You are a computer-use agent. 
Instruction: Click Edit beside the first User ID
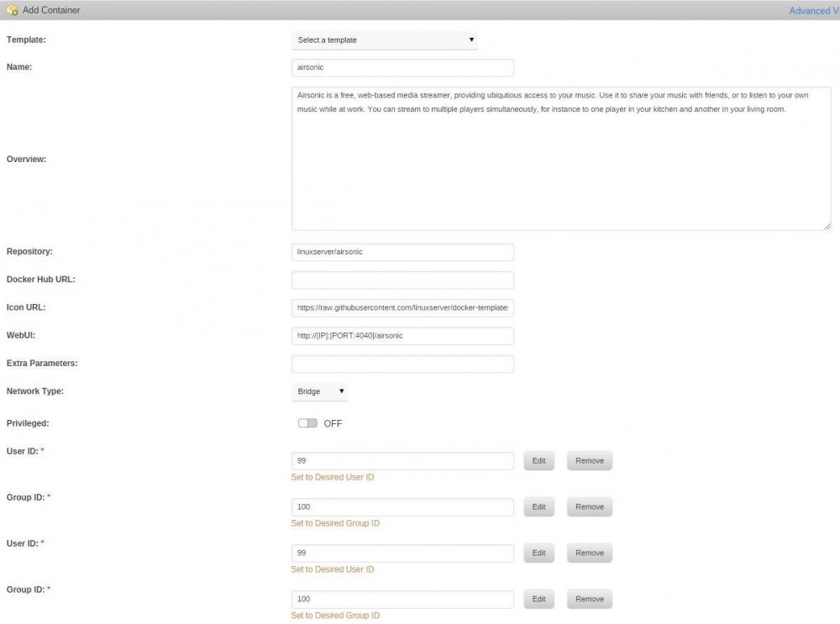click(539, 460)
